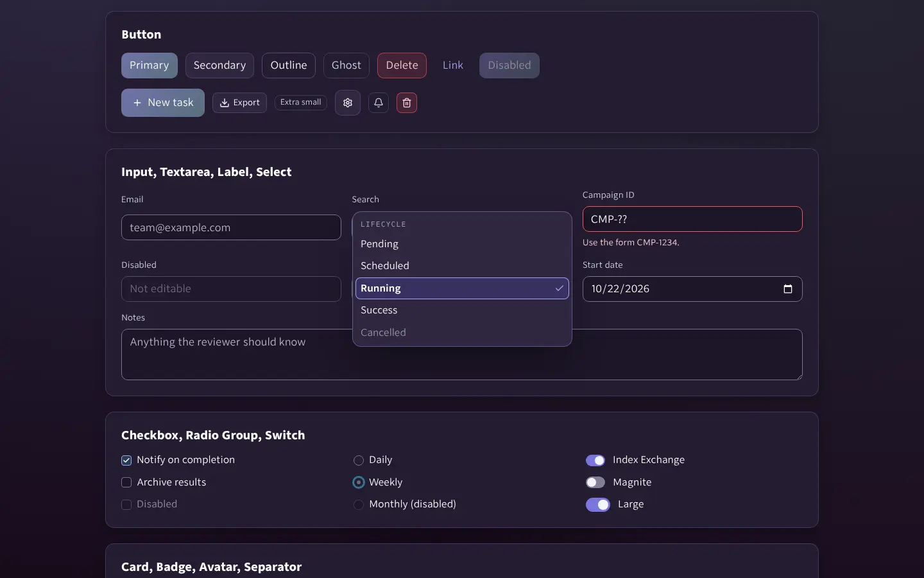Click the Export button
Image resolution: width=924 pixels, height=578 pixels.
pos(239,103)
